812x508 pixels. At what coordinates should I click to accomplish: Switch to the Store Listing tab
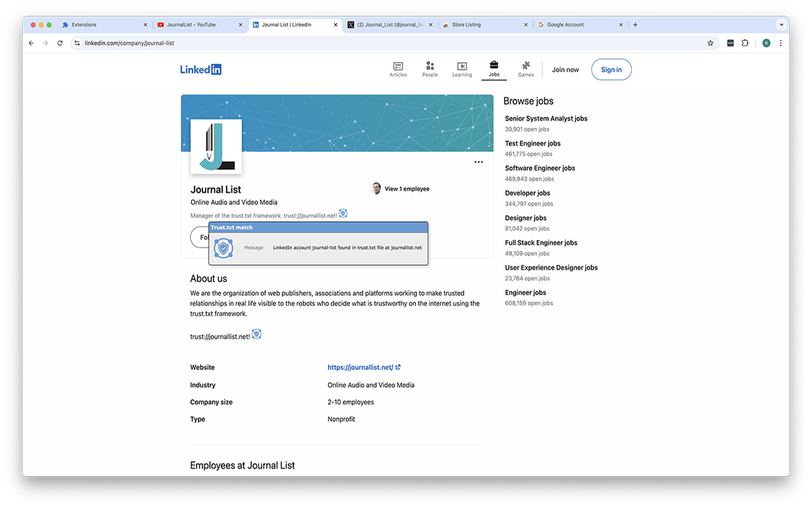click(486, 25)
